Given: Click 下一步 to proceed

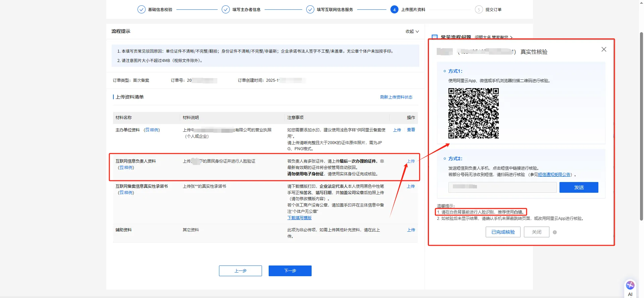Looking at the screenshot, I should [x=290, y=271].
